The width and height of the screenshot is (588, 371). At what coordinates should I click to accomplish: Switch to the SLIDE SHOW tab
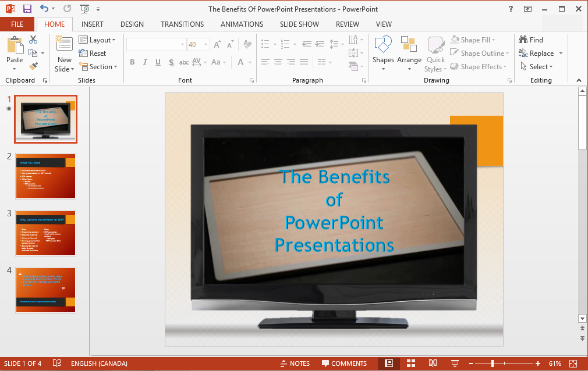[x=299, y=24]
